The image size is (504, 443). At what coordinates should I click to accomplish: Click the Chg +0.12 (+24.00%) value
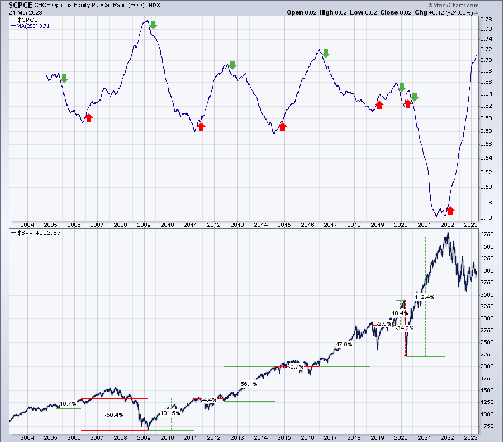444,12
